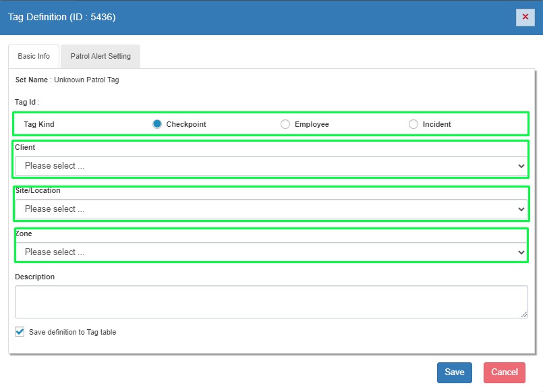Click the "Incident" radio label text
The image size is (543, 392).
tap(436, 124)
